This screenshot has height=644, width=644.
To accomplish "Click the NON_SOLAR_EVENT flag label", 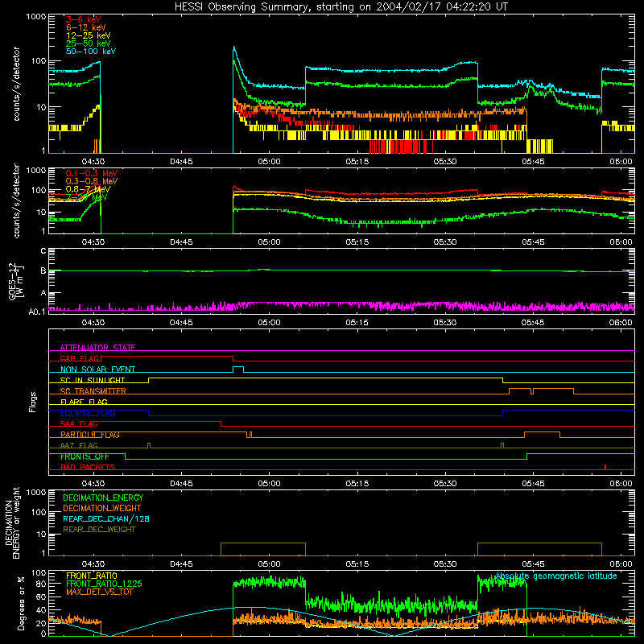I will (x=97, y=369).
